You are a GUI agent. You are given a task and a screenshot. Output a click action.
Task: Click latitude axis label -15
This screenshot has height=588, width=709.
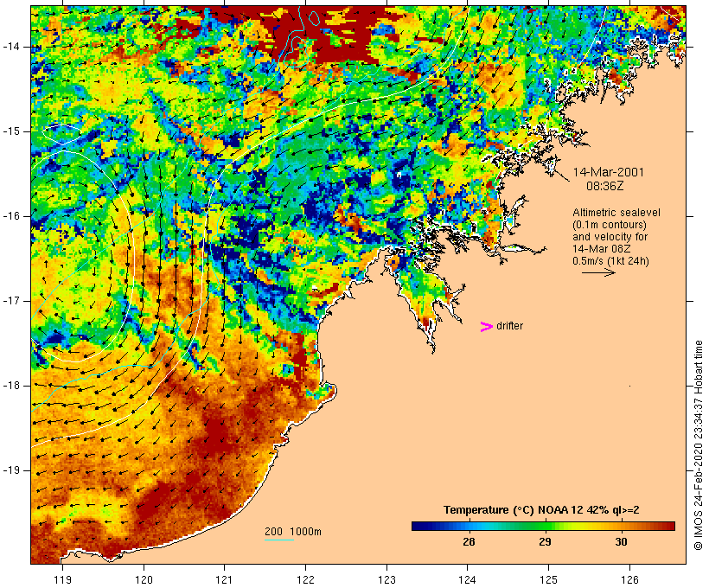[x=11, y=131]
